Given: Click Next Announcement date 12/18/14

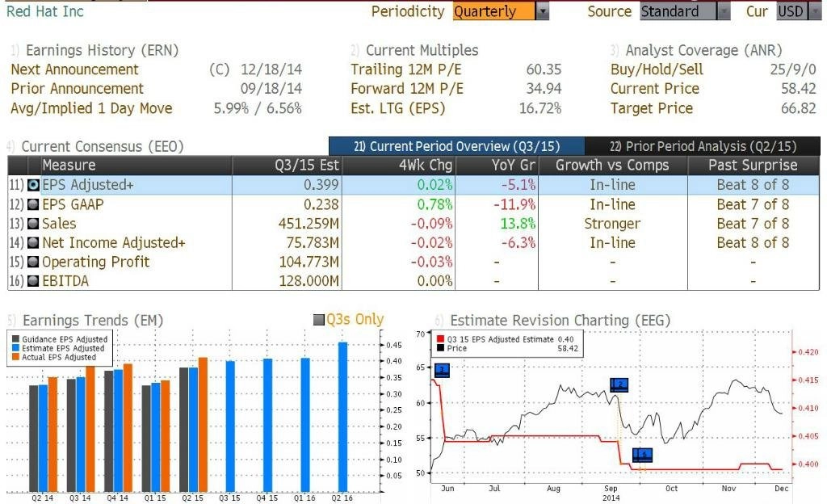Looking at the screenshot, I should pos(271,69).
